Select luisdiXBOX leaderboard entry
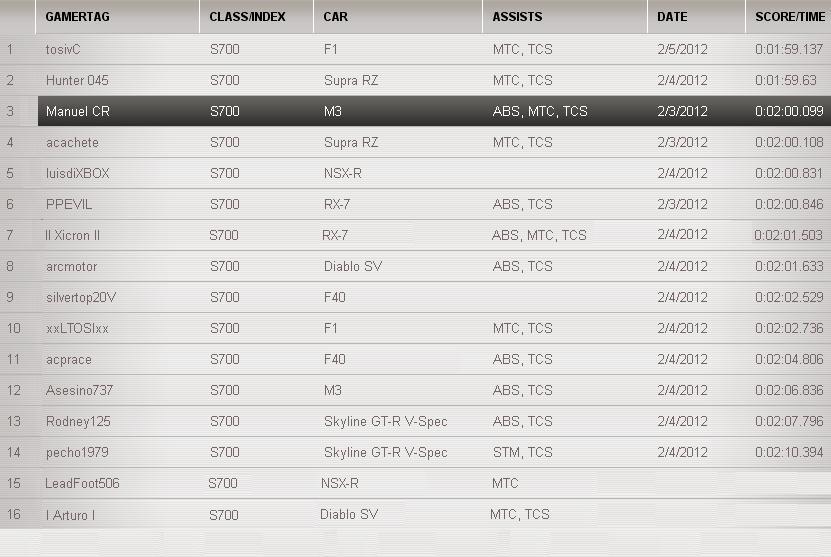The height and width of the screenshot is (557, 831). (78, 173)
